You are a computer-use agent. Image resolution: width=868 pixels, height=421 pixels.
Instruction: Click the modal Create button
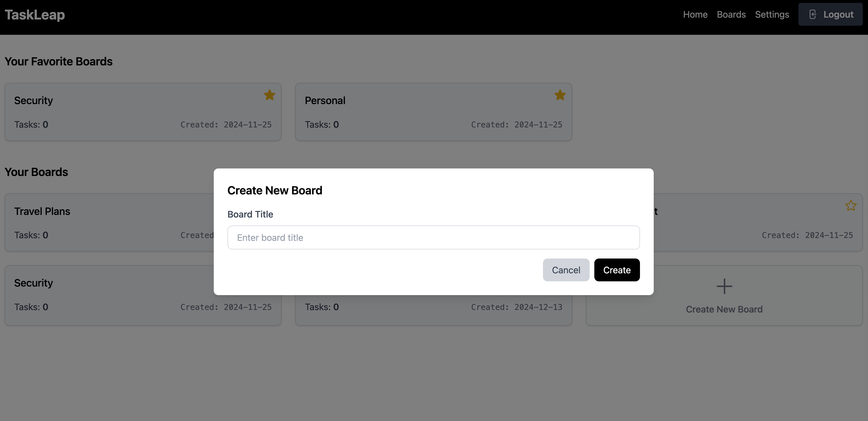(617, 270)
